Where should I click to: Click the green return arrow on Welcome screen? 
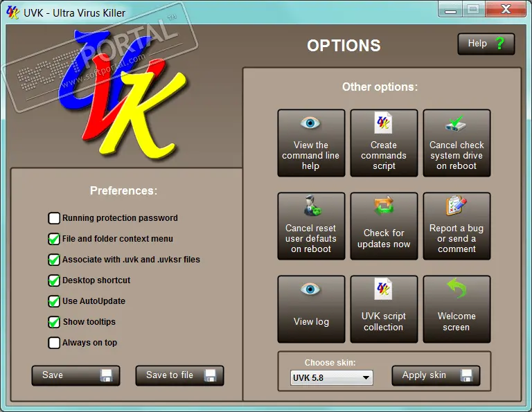tap(456, 288)
